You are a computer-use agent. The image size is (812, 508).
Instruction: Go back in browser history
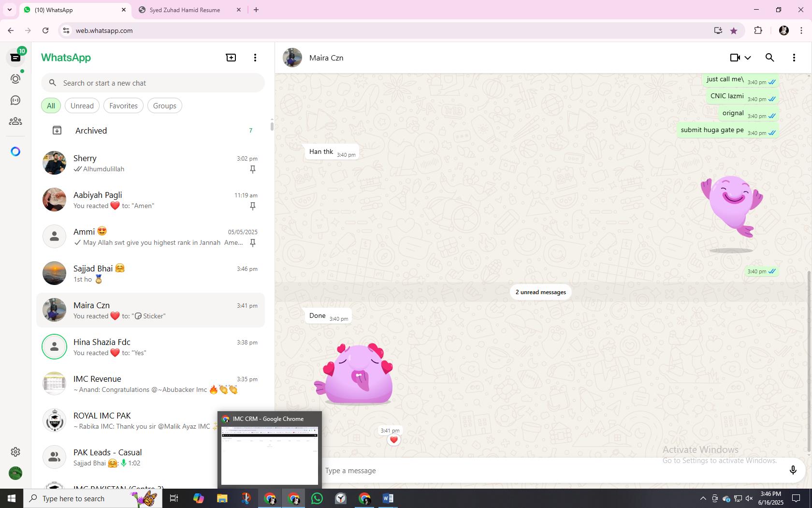point(11,30)
